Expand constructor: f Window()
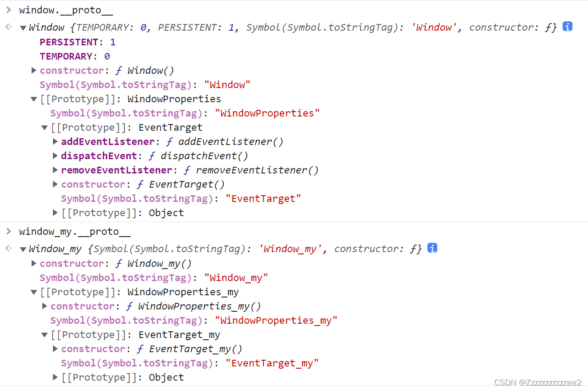 click(x=33, y=70)
